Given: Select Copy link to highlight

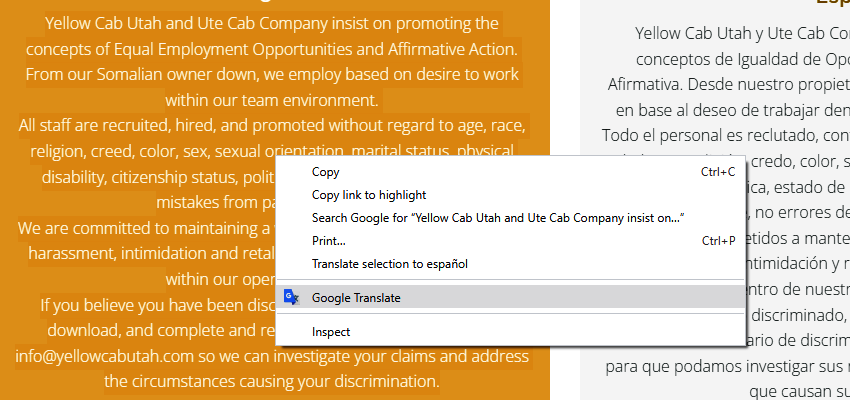Looking at the screenshot, I should click(x=511, y=195).
